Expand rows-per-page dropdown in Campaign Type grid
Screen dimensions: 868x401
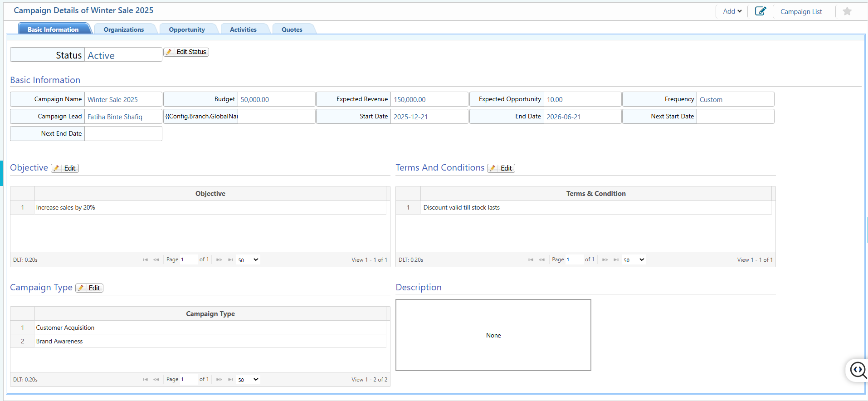coord(248,380)
